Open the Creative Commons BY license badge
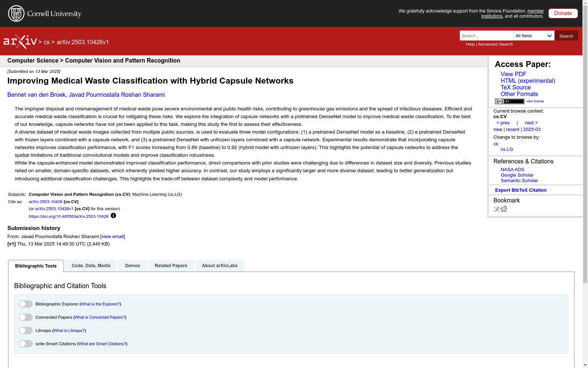 click(509, 101)
